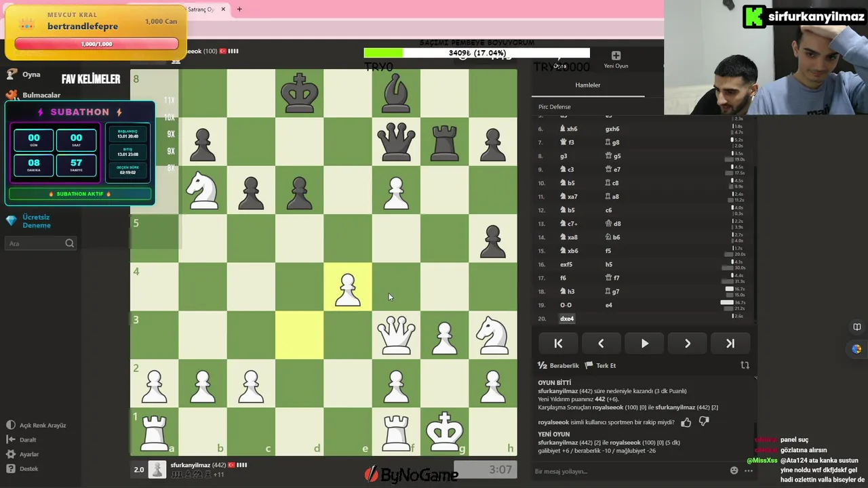Step back one move

pyautogui.click(x=601, y=344)
